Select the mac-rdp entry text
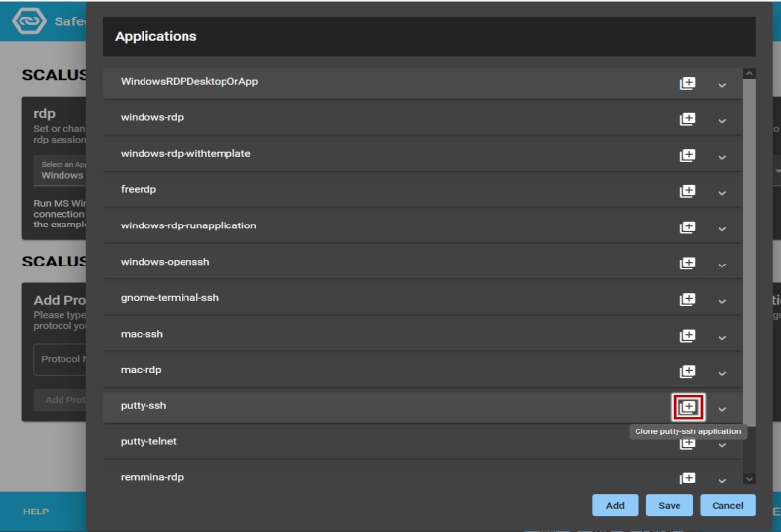 (141, 370)
